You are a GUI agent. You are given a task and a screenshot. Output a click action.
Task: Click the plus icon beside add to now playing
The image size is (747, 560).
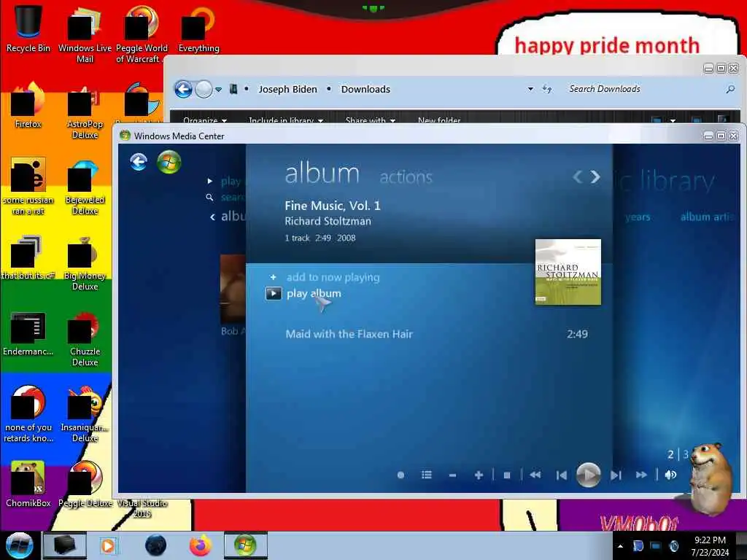[273, 277]
